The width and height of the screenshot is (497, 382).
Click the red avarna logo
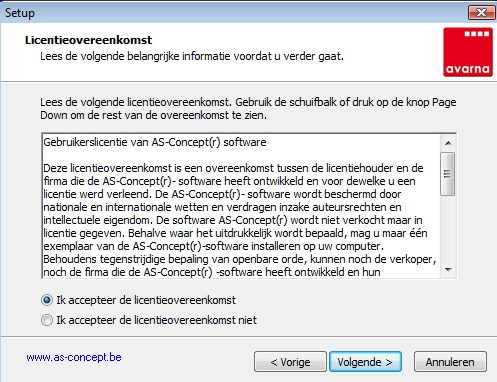pos(468,52)
